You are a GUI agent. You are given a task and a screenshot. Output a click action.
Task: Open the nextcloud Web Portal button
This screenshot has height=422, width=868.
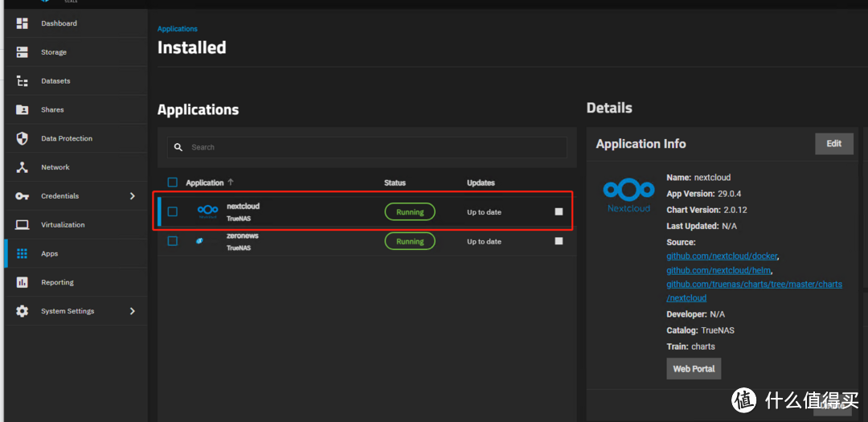694,369
